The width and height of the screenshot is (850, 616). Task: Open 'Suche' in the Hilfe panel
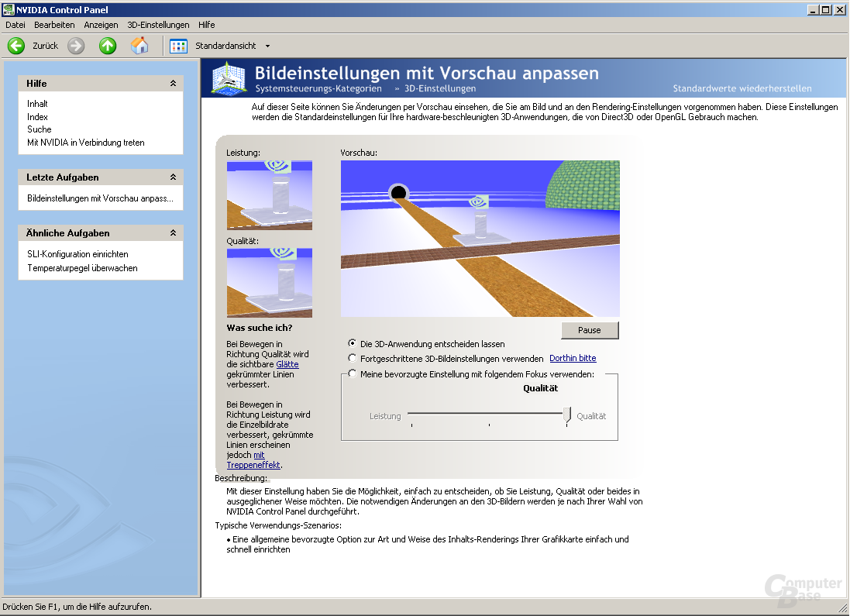[39, 129]
